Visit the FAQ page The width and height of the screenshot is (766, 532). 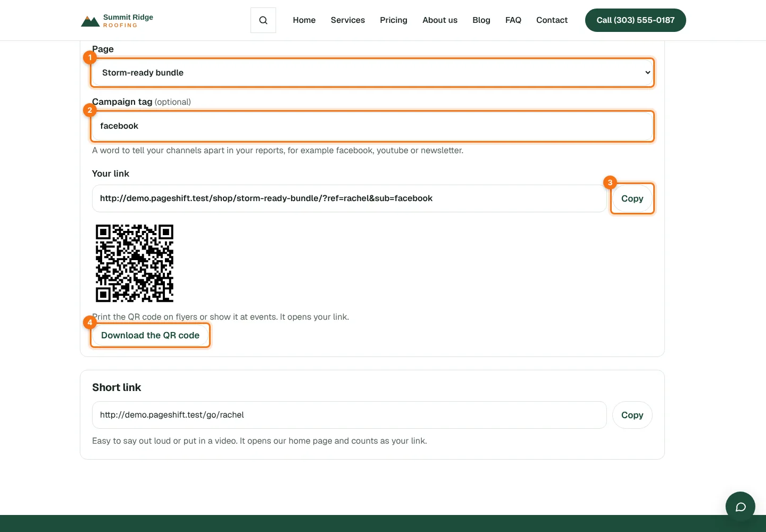(513, 20)
